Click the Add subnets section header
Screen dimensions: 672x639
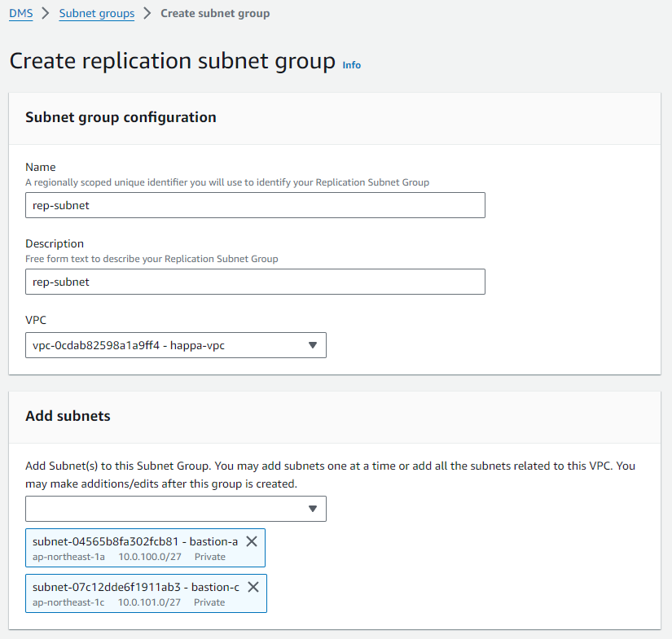pyautogui.click(x=68, y=416)
